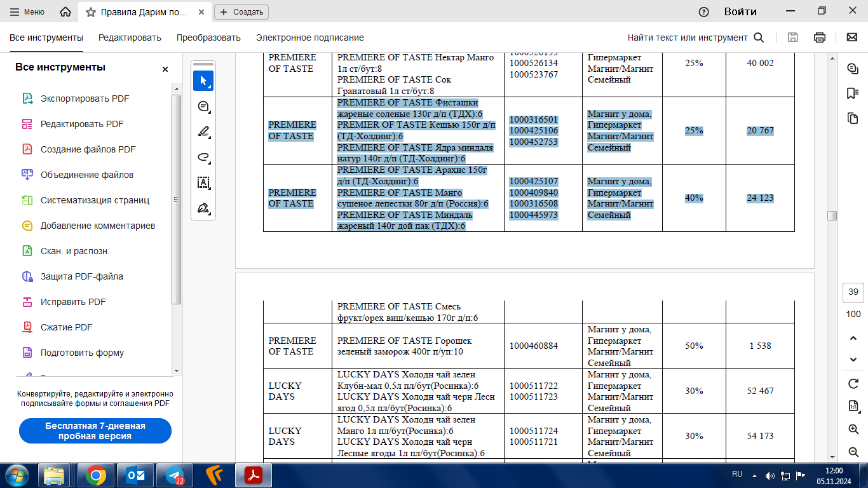Star the Правила Дарим document tab
868x488 pixels.
[x=91, y=12]
